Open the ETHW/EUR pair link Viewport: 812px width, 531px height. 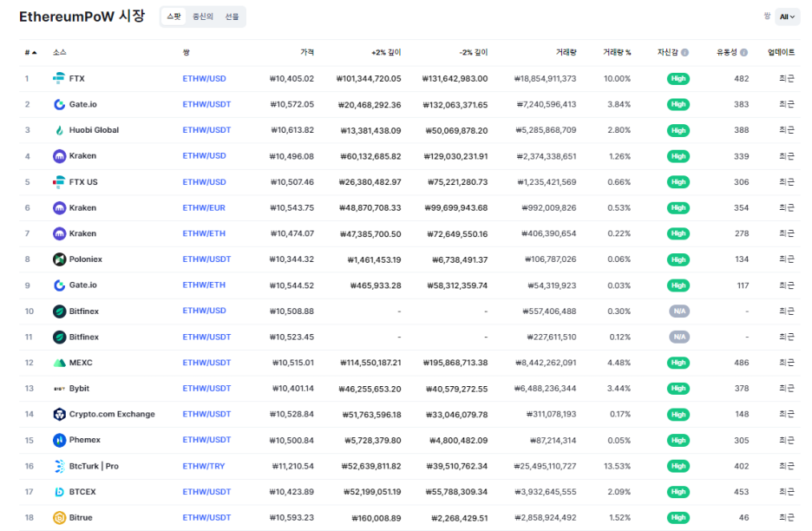(204, 207)
